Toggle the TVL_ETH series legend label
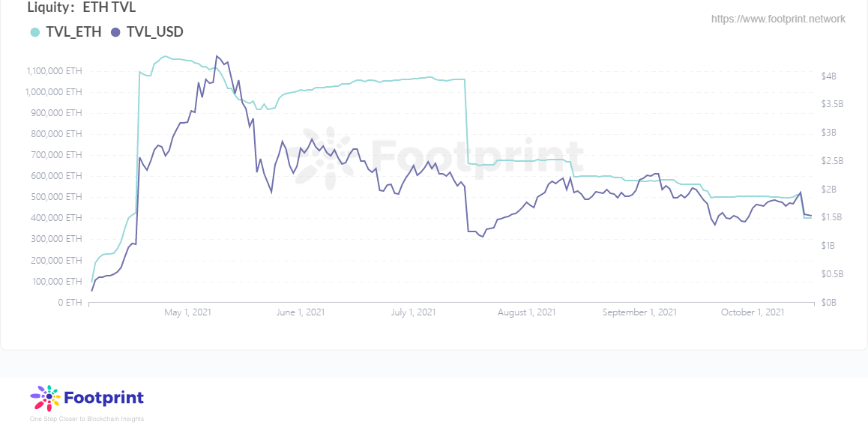868x430 pixels. (73, 32)
